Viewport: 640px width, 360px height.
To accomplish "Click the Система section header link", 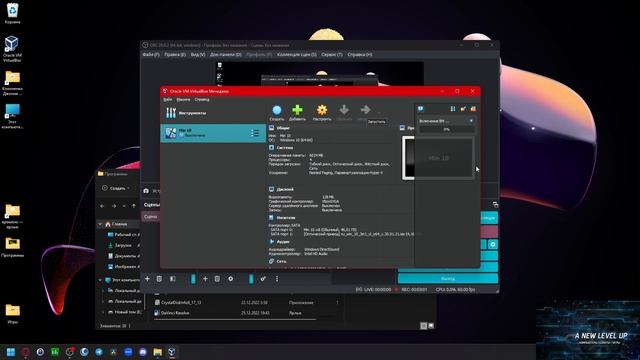I will 284,148.
